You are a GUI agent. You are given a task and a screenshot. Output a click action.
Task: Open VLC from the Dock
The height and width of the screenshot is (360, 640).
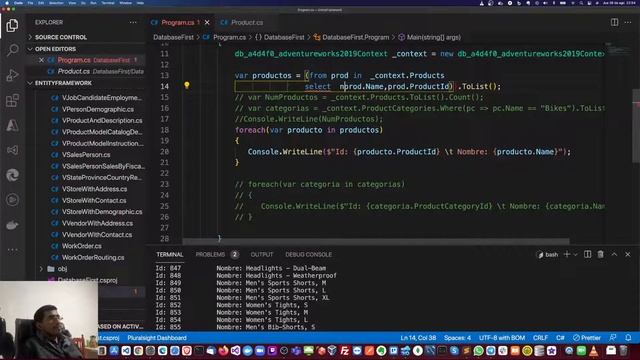pos(593,351)
